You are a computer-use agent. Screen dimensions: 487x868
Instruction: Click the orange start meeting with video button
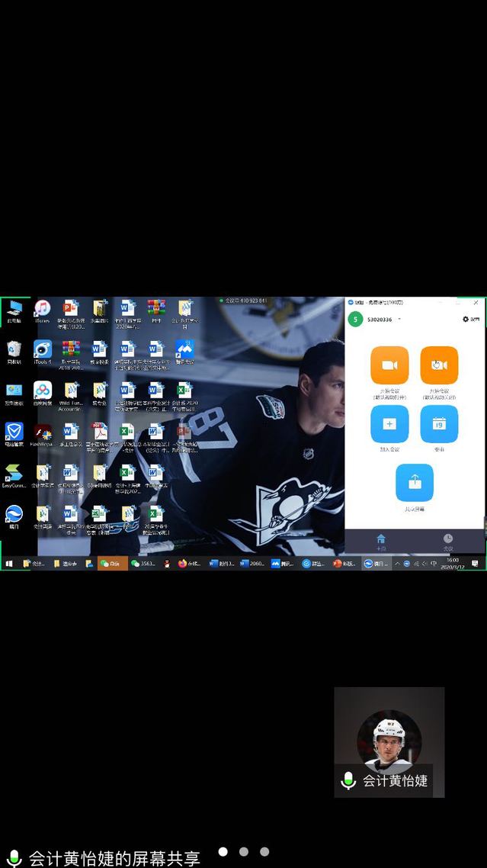tap(389, 365)
